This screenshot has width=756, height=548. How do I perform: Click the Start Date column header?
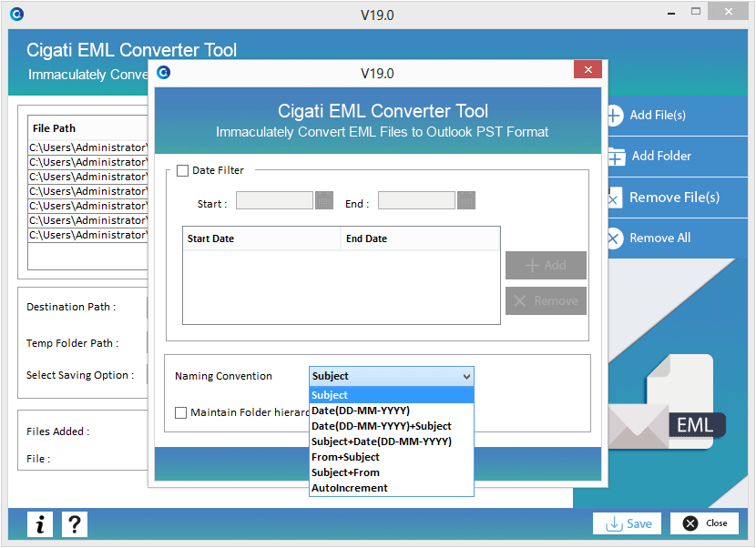(261, 238)
